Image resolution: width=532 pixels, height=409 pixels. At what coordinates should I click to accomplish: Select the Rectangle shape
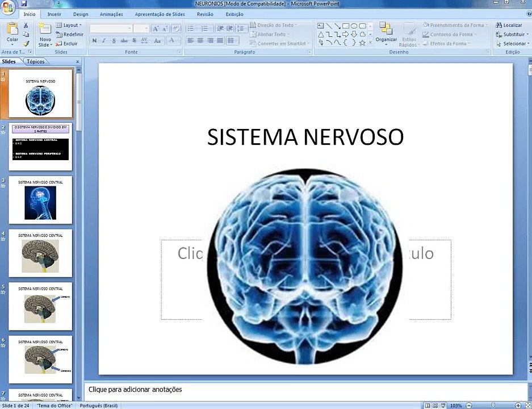(346, 26)
